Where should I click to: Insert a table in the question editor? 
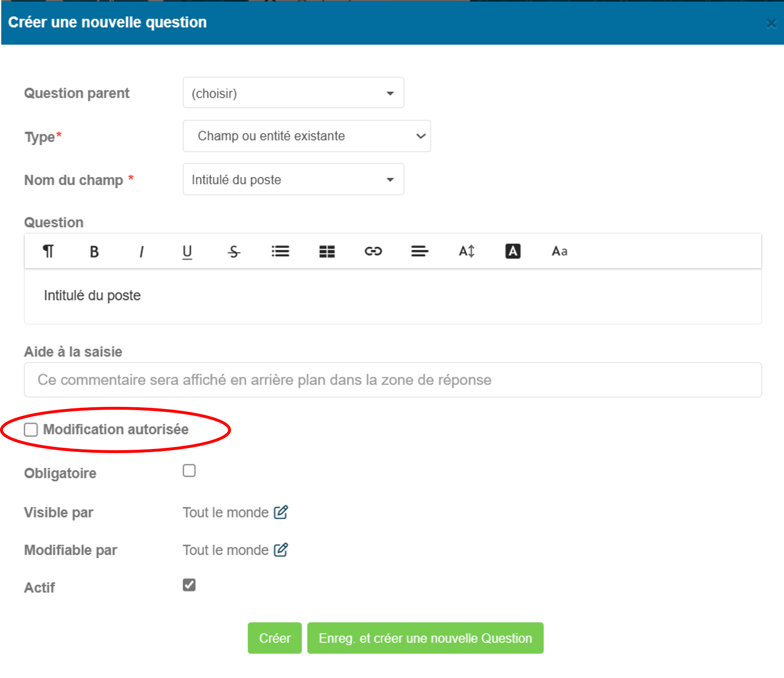pyautogui.click(x=327, y=251)
